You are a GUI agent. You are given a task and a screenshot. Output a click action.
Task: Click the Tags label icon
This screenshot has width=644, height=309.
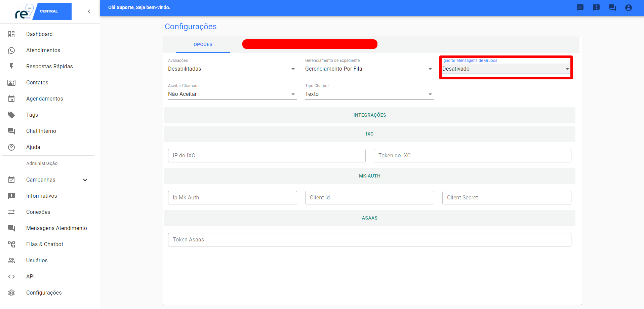[x=11, y=115]
